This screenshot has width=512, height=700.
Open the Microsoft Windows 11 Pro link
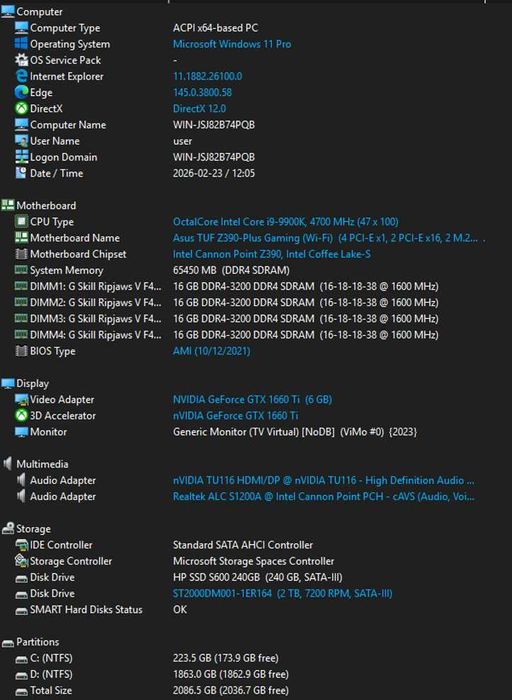click(x=232, y=44)
